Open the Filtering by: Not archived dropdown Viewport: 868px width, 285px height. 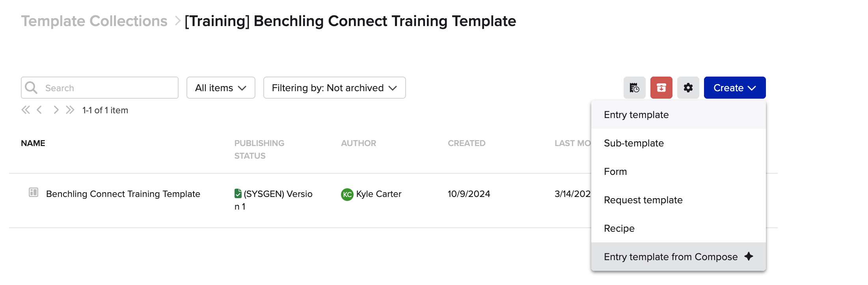click(x=334, y=88)
